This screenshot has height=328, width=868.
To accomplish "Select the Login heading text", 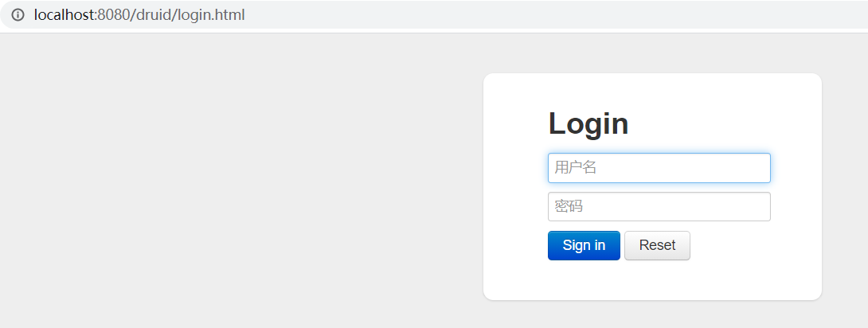I will tap(588, 123).
